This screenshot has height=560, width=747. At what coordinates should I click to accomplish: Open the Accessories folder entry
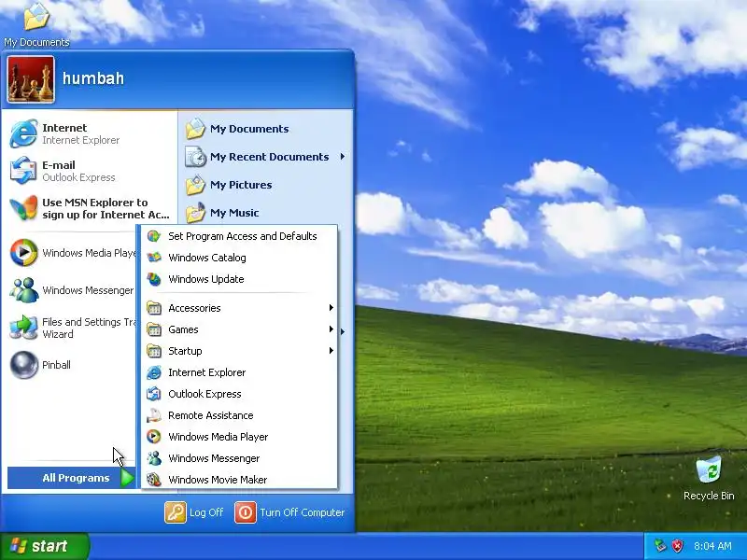[x=240, y=308]
